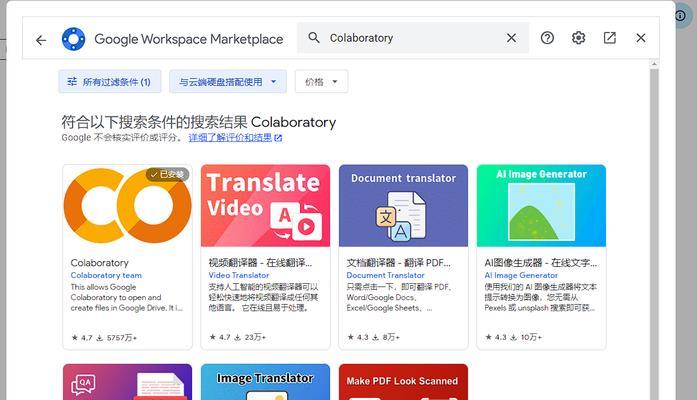Click the magnifier search icon
Image resolution: width=697 pixels, height=400 pixels.
pos(314,38)
